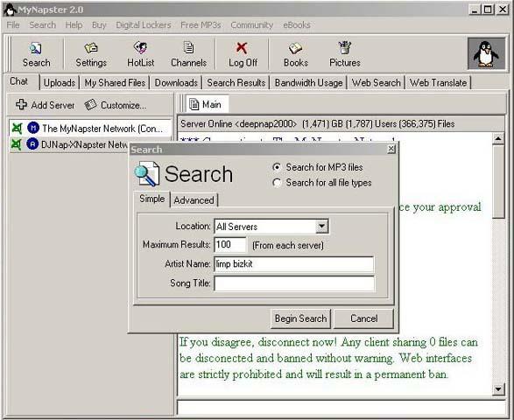Screen dimensions: 514x420
Task: Click the Server Online status text
Action: 317,124
